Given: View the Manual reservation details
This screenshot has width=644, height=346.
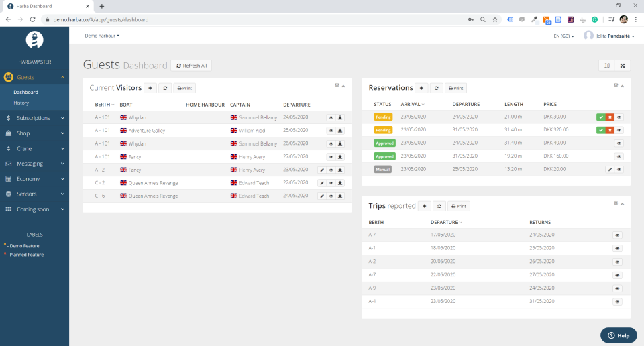Looking at the screenshot, I should (x=619, y=170).
